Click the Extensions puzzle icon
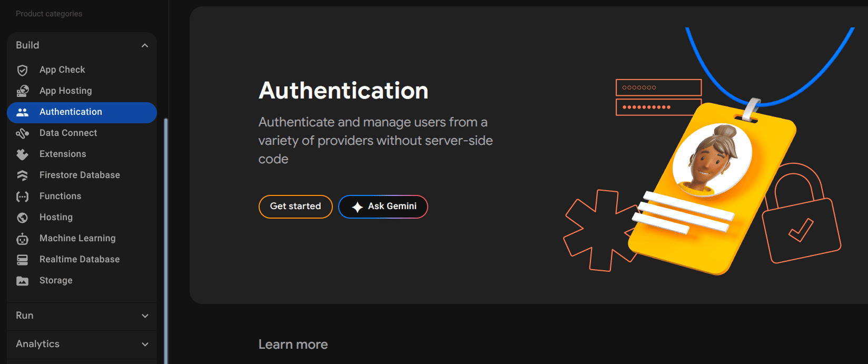Image resolution: width=868 pixels, height=364 pixels. [22, 154]
